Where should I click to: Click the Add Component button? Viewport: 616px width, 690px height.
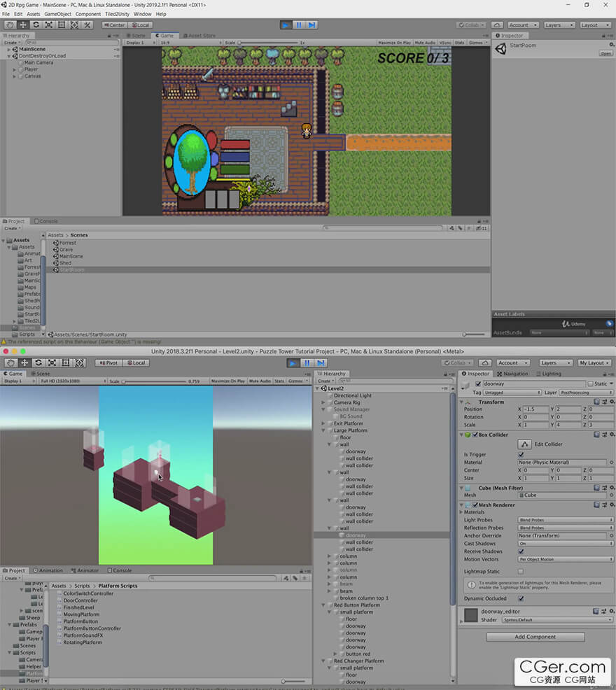[535, 637]
